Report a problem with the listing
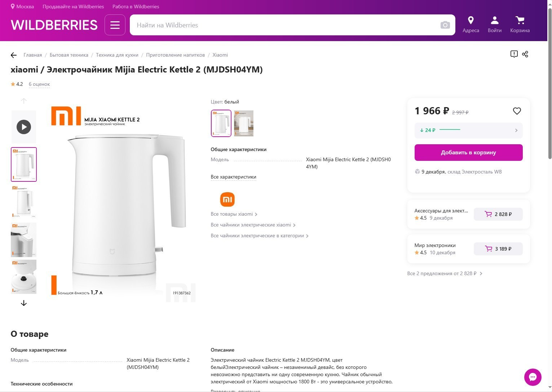 [x=514, y=54]
